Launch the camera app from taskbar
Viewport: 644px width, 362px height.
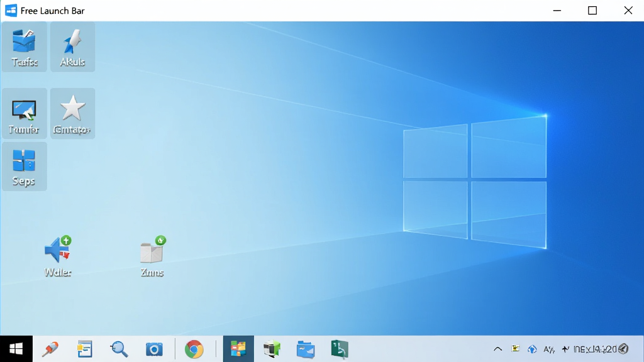pyautogui.click(x=154, y=349)
